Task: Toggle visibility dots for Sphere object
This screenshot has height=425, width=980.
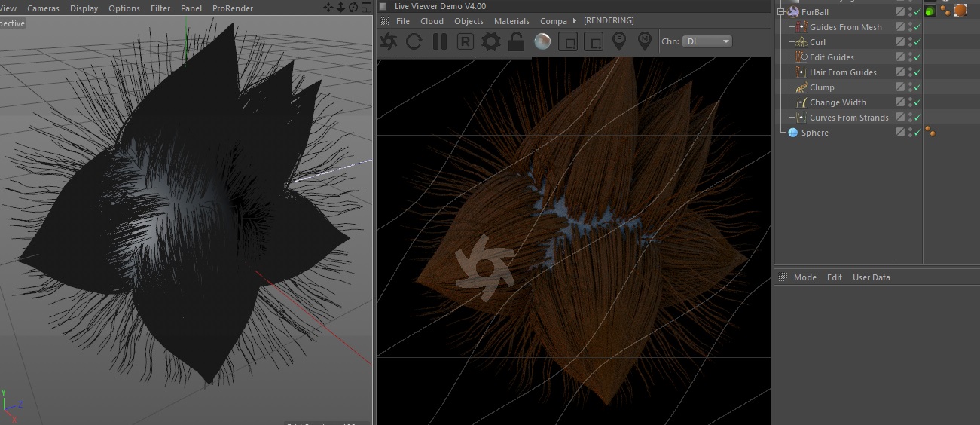Action: [x=909, y=133]
